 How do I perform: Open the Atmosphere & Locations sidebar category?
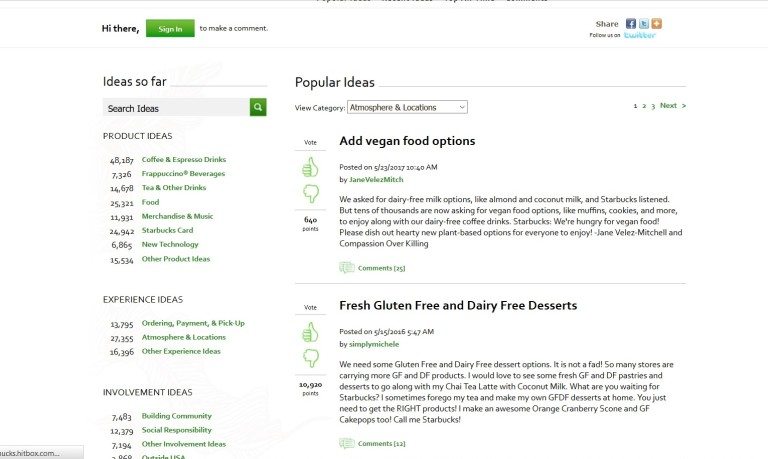pyautogui.click(x=184, y=337)
